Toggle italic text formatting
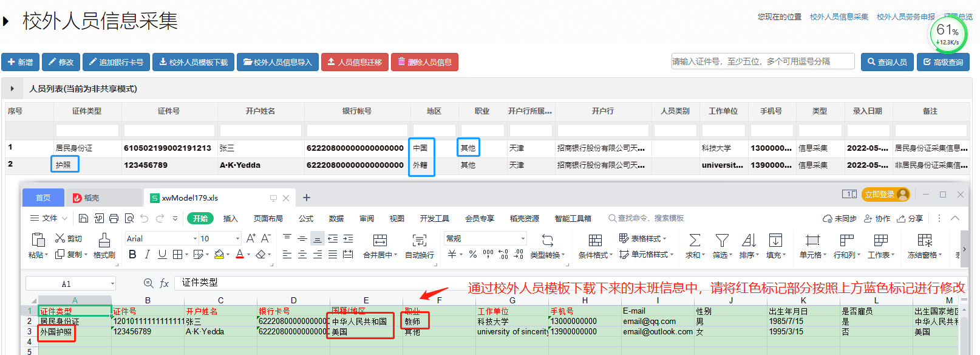Viewport: 980px width, 355px height. tap(147, 255)
